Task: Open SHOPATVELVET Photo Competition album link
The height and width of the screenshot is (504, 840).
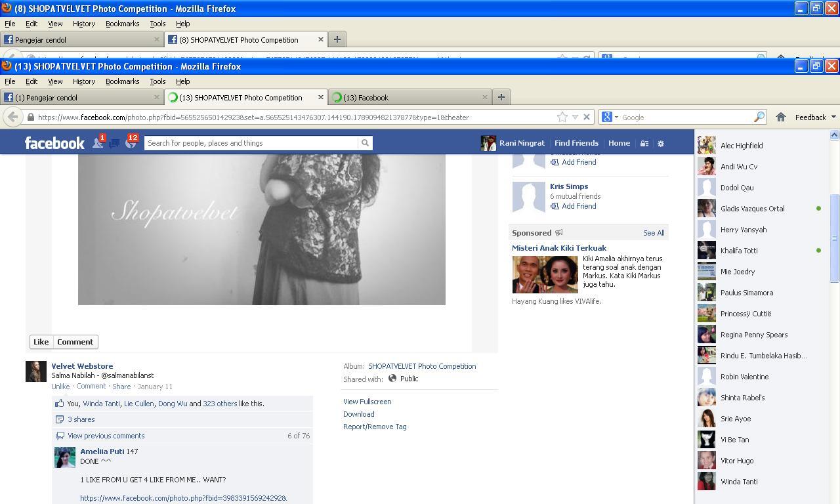Action: click(x=422, y=366)
